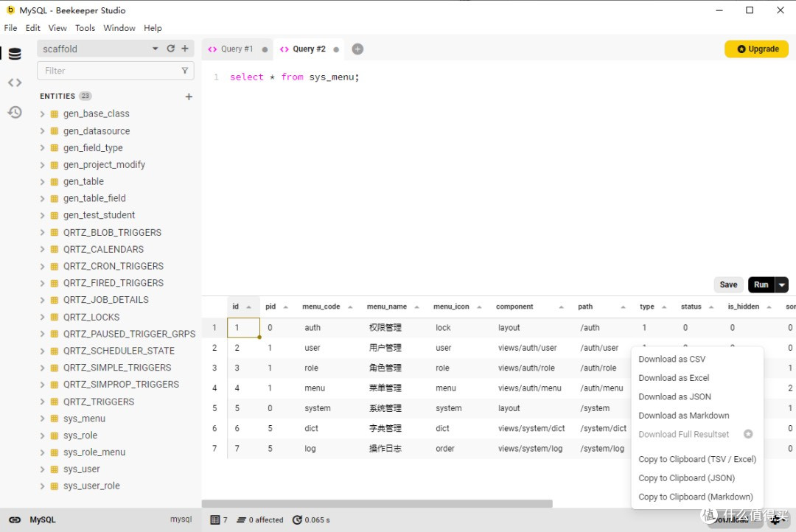Create a new entity via ENTITIES plus icon
The height and width of the screenshot is (532, 796).
189,96
